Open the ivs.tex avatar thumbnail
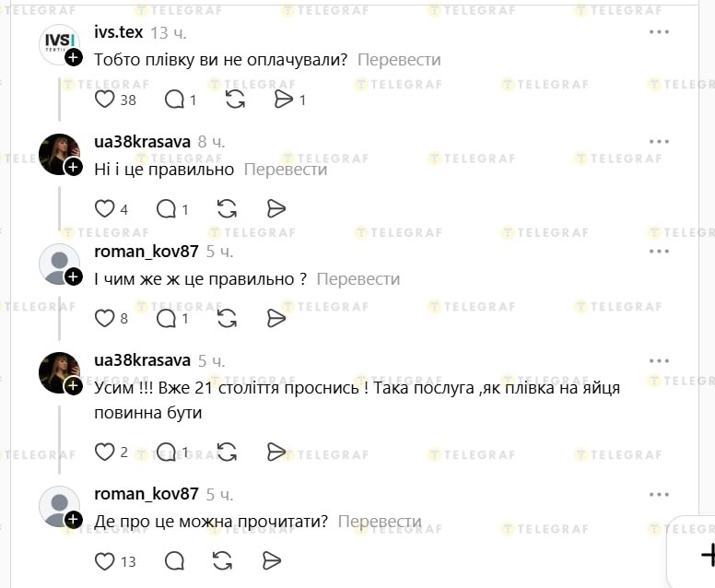This screenshot has width=715, height=588. pyautogui.click(x=57, y=42)
